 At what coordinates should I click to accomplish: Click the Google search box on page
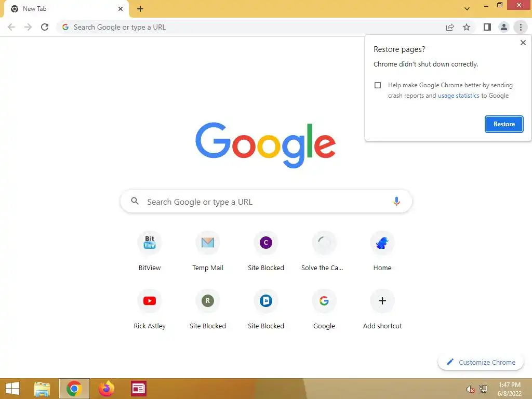[x=266, y=201]
